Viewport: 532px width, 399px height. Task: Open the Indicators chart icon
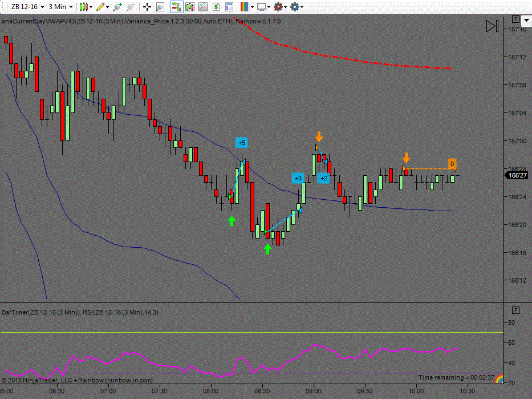pyautogui.click(x=203, y=7)
